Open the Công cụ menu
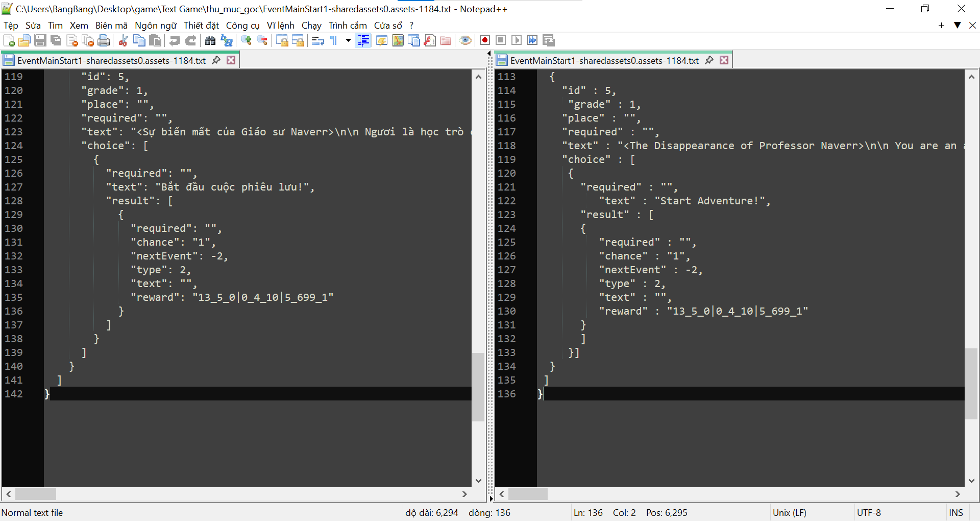The height and width of the screenshot is (521, 980). coord(243,26)
